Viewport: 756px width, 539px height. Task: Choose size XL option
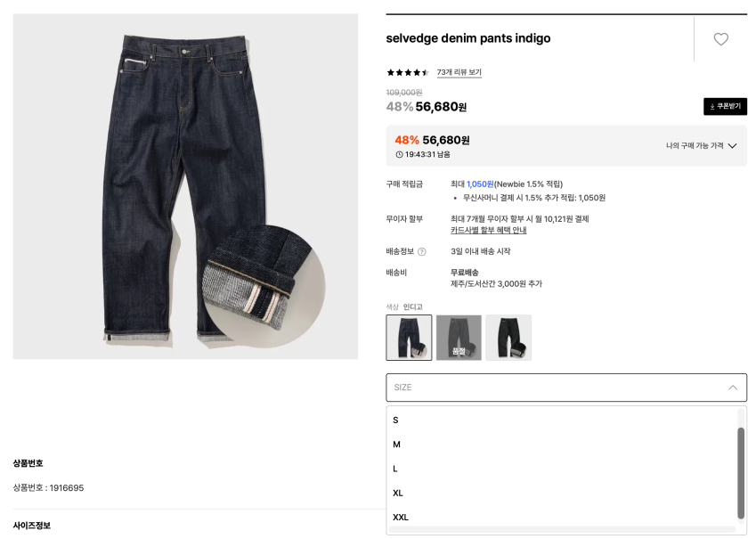(563, 493)
